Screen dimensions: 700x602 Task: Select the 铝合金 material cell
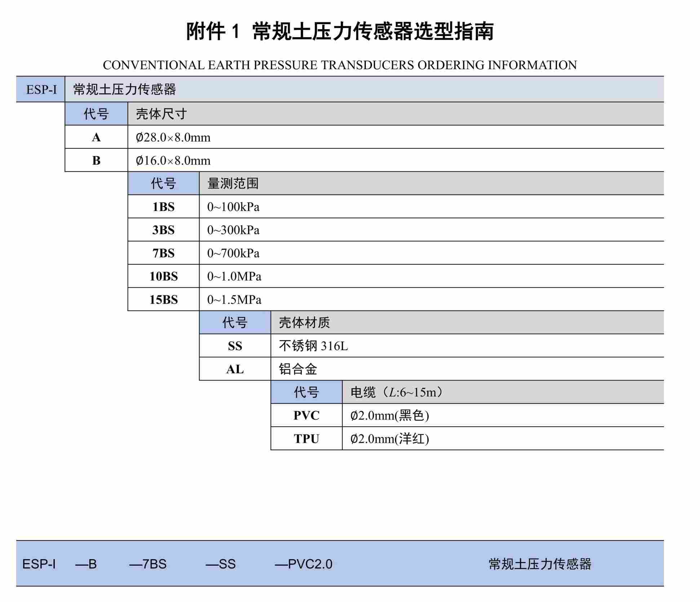coord(298,369)
